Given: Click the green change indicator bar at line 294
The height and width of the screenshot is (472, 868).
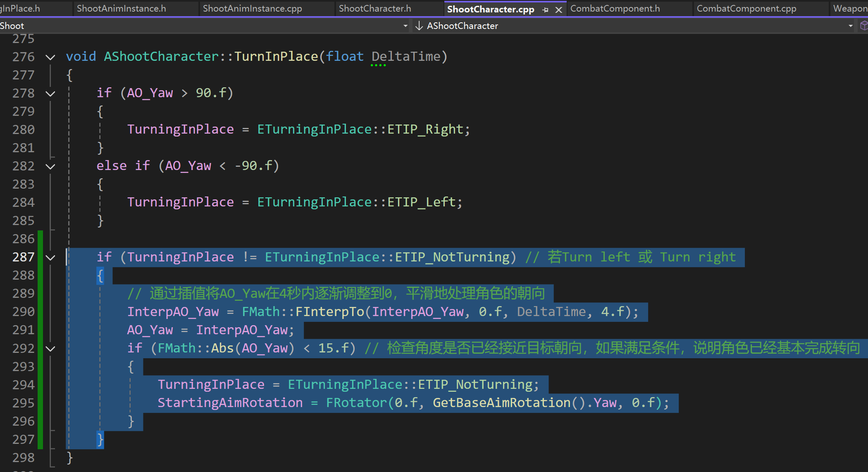Looking at the screenshot, I should pos(40,385).
